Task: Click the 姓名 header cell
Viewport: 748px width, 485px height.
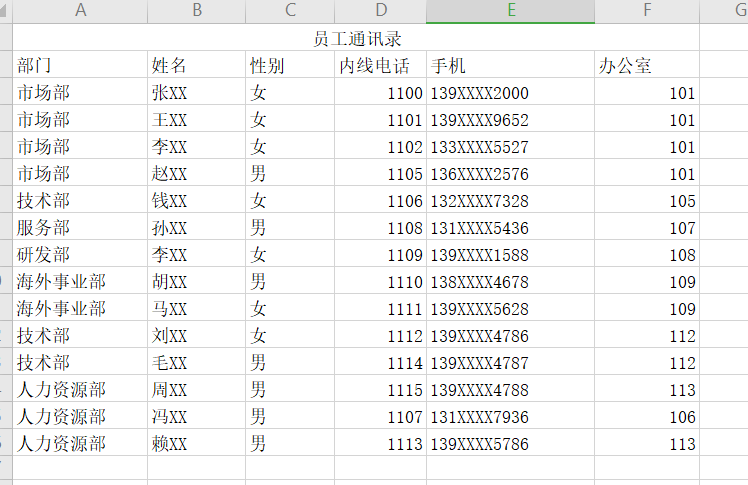Action: (x=197, y=65)
